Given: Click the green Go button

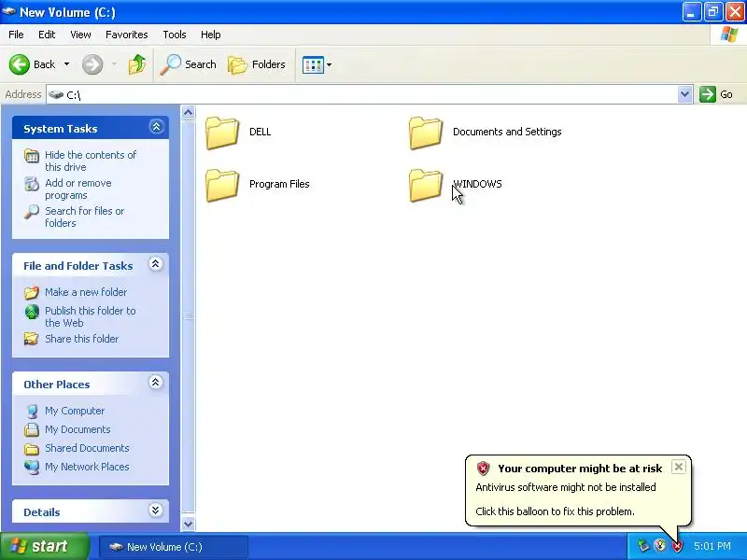Looking at the screenshot, I should (x=716, y=94).
